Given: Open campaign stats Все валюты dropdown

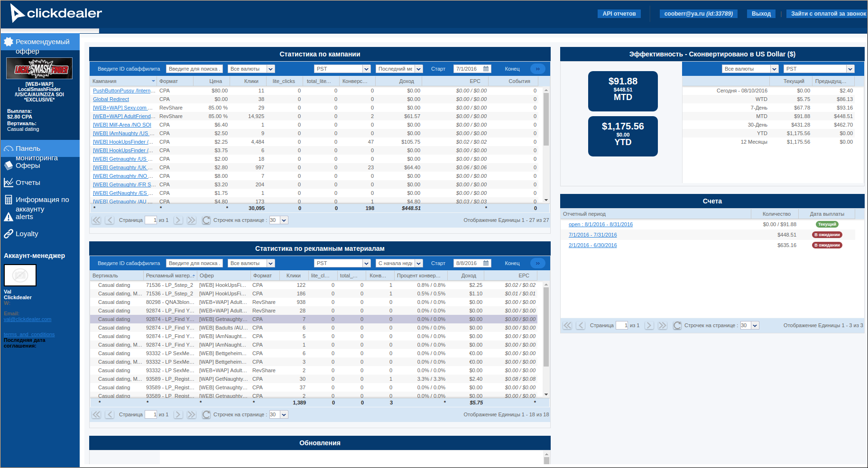Looking at the screenshot, I should pyautogui.click(x=251, y=69).
